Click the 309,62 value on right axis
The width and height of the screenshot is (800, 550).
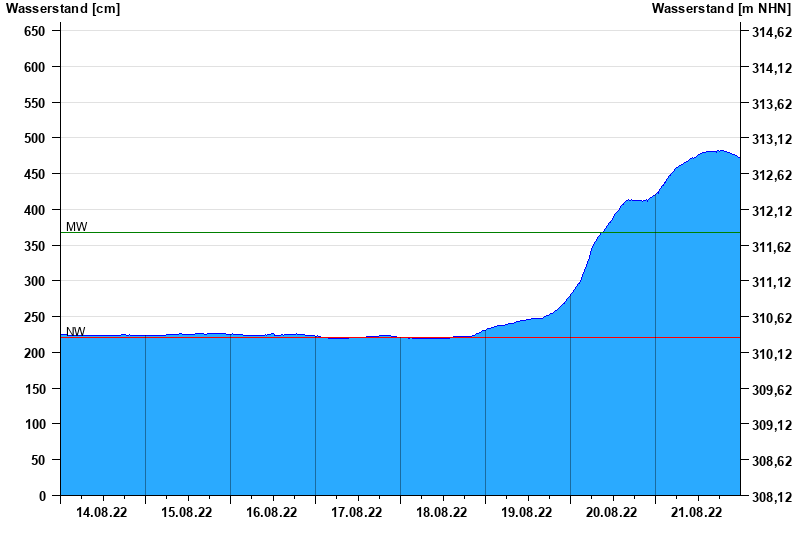pos(772,389)
